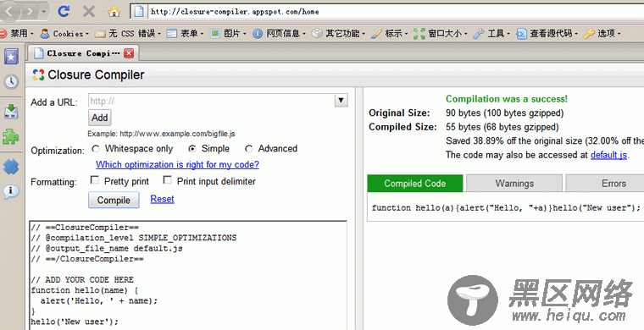Click the '90 bytes (100 bytes gzipped)' value
Image resolution: width=644 pixels, height=330 pixels.
505,113
